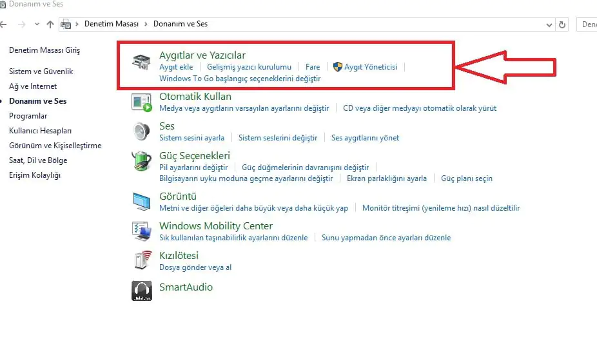Open the SmartAudio headphones icon
597x364 pixels.
click(142, 291)
